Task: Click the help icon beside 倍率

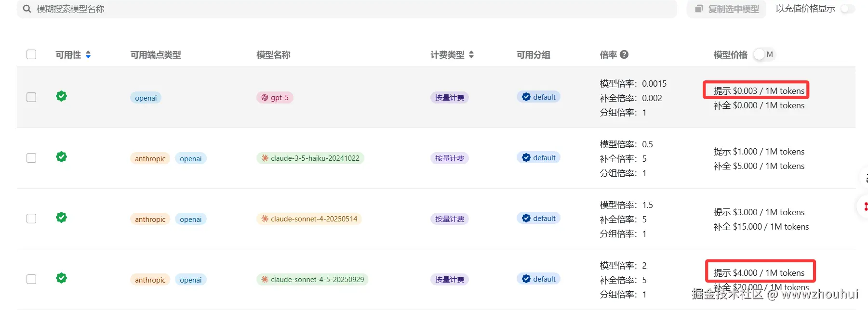Action: pos(624,54)
